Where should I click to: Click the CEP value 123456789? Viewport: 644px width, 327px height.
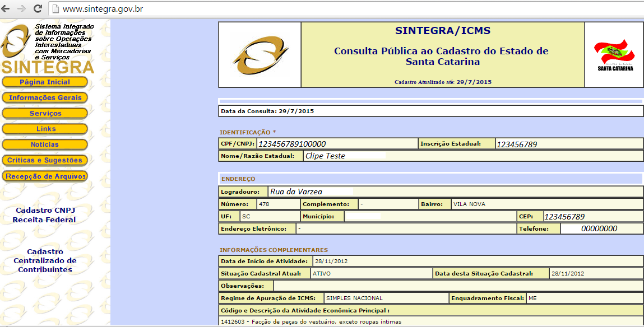pos(564,217)
